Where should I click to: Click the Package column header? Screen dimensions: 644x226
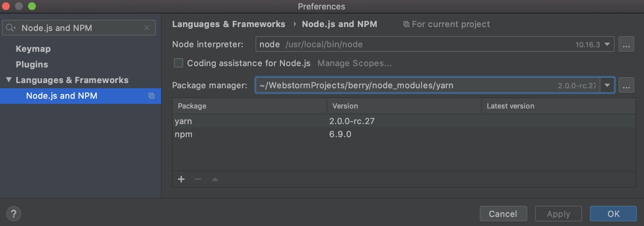coord(250,106)
